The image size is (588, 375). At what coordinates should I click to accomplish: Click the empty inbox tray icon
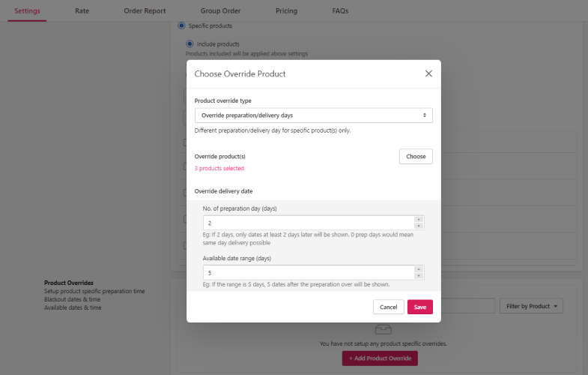coord(383,329)
